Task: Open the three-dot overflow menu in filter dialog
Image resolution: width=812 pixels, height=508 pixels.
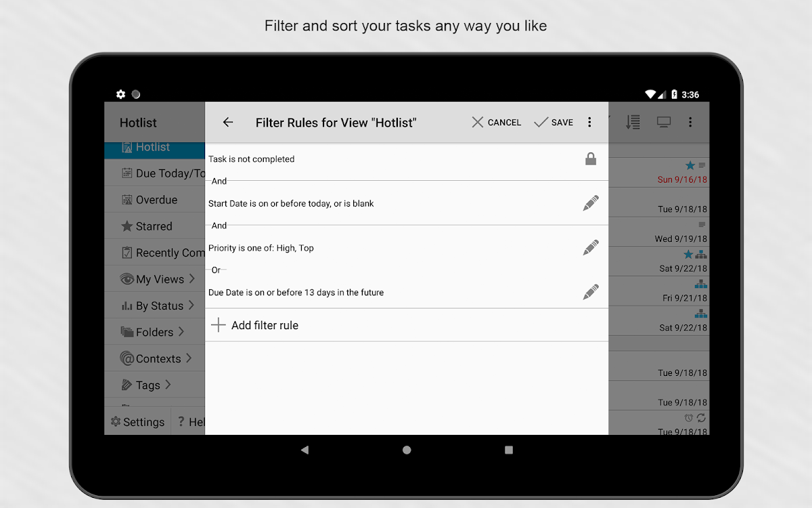Action: tap(589, 123)
